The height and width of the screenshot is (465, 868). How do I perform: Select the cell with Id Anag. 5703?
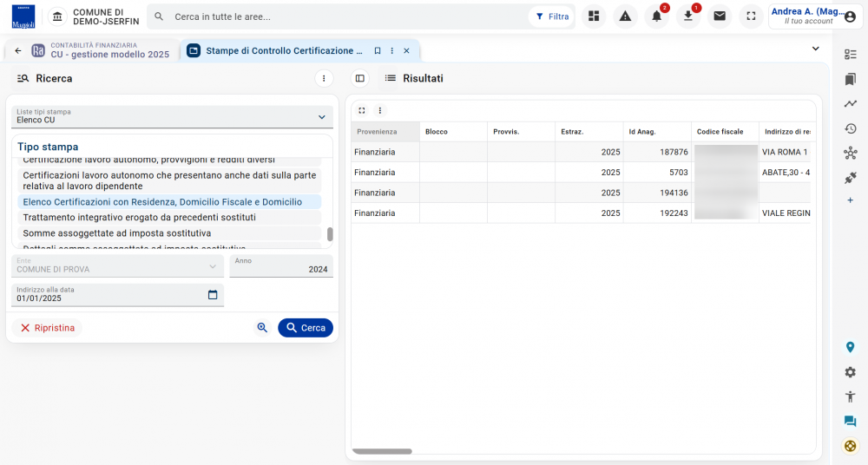click(x=657, y=172)
